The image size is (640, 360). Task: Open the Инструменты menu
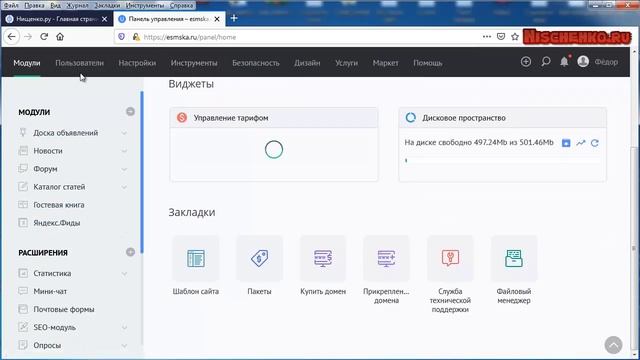[x=194, y=63]
